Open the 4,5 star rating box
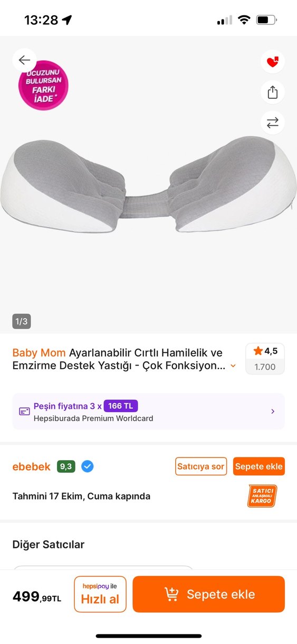Screen dimensions: 297x644 tap(265, 359)
